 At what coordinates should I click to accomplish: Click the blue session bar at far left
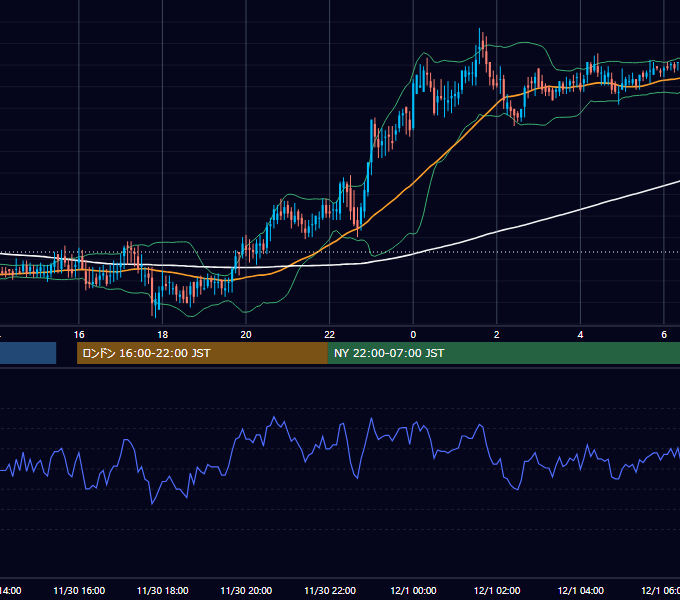pos(28,353)
